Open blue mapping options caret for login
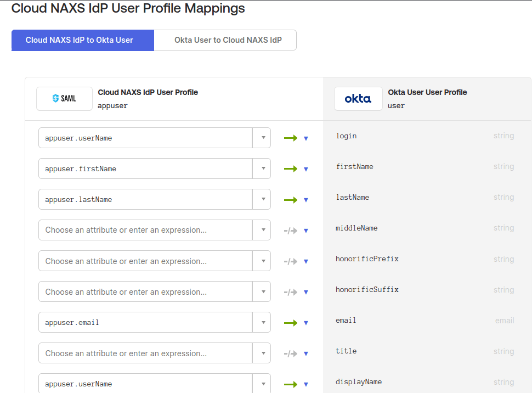The height and width of the screenshot is (393, 532). (x=306, y=138)
